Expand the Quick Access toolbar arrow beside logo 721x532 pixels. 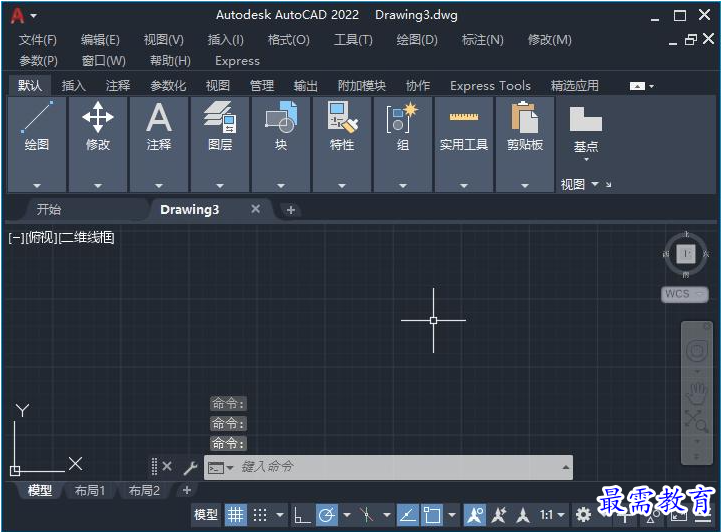coord(34,16)
